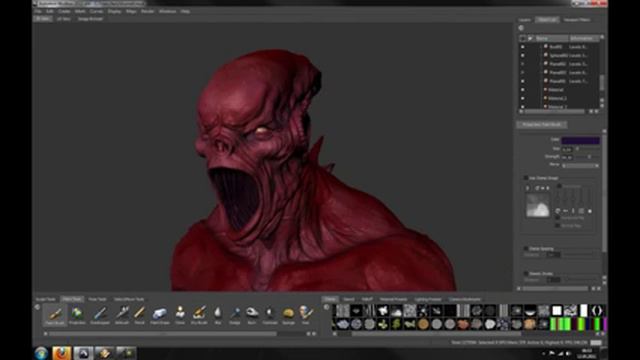The height and width of the screenshot is (360, 640).
Task: Enable Steady Stroke checkbox
Action: (x=526, y=273)
